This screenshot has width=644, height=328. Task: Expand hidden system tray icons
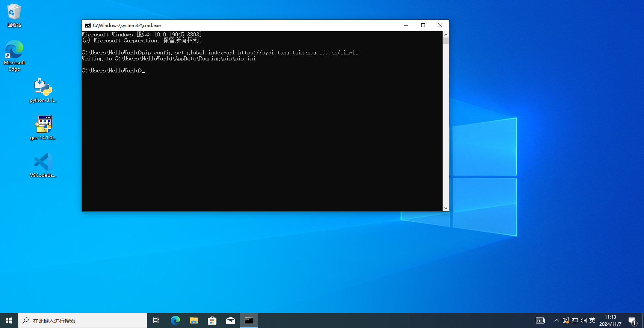556,320
